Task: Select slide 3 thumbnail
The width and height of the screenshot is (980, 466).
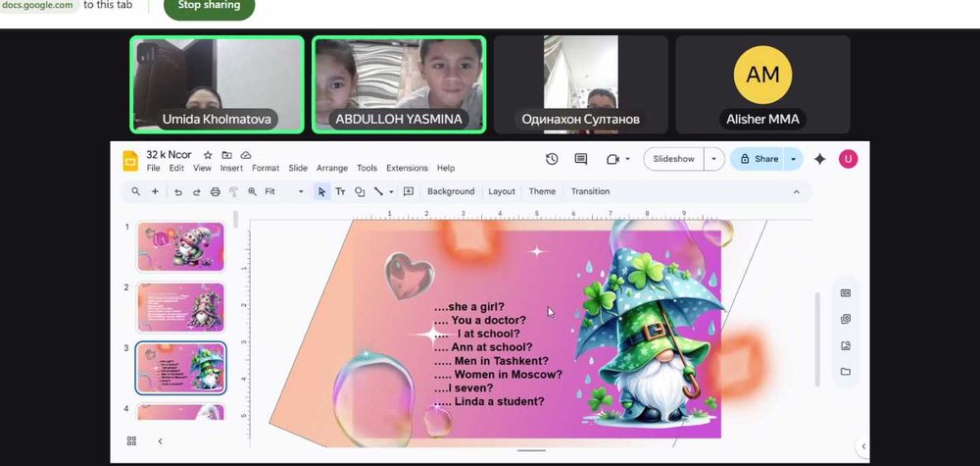Action: click(180, 368)
